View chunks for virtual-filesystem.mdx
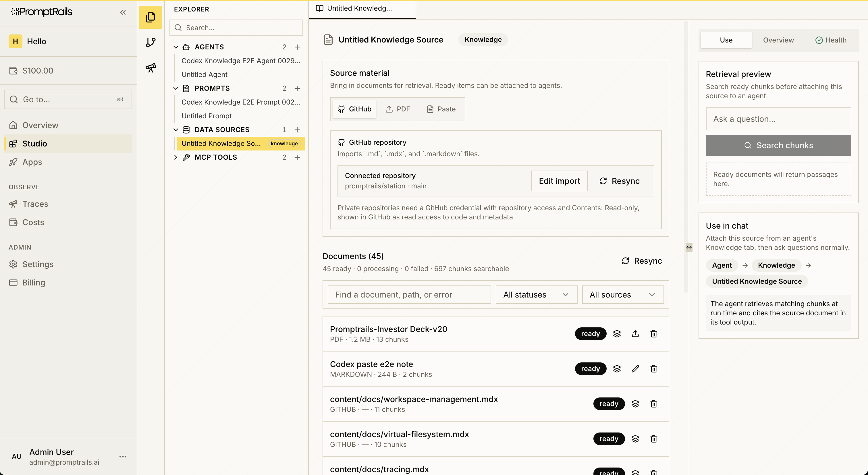Screen dimensions: 868x475 (x=635, y=439)
